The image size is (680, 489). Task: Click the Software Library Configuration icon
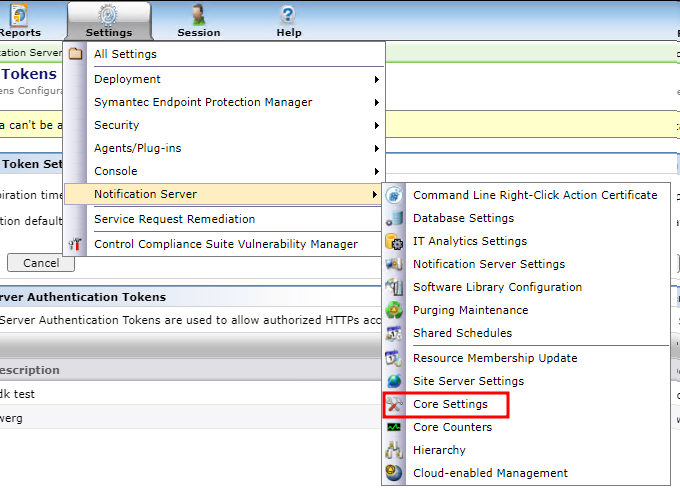[x=394, y=287]
